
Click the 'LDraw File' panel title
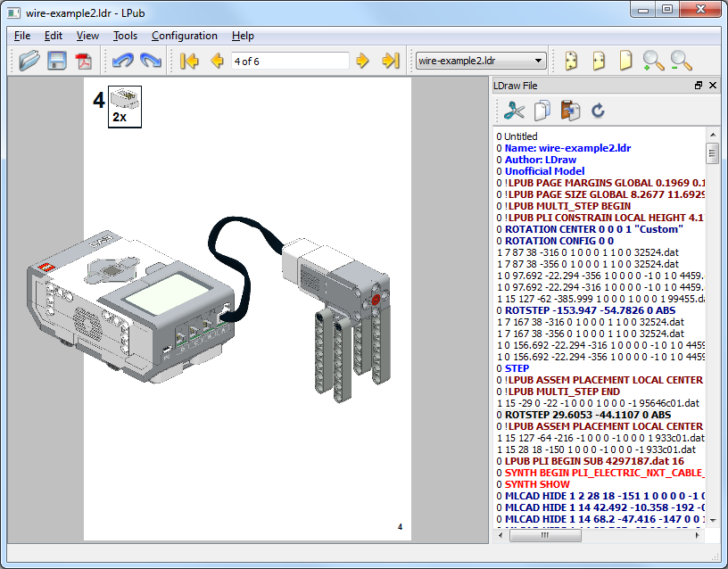click(516, 86)
